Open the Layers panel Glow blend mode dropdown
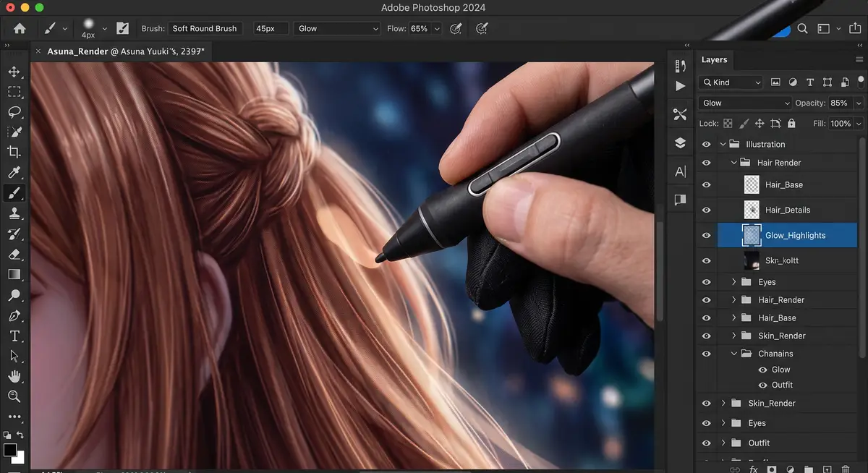The image size is (868, 473). (745, 103)
